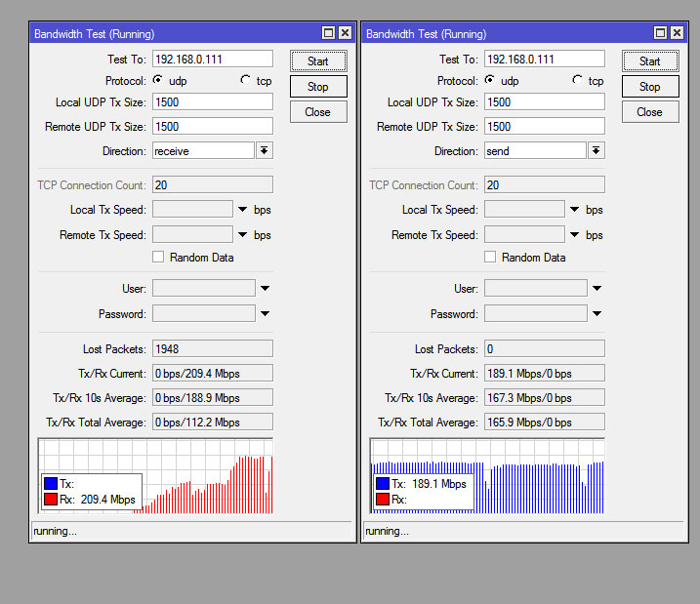The image size is (700, 604).
Task: Expand Remote Tx Speed arrow in right window
Action: (x=574, y=235)
